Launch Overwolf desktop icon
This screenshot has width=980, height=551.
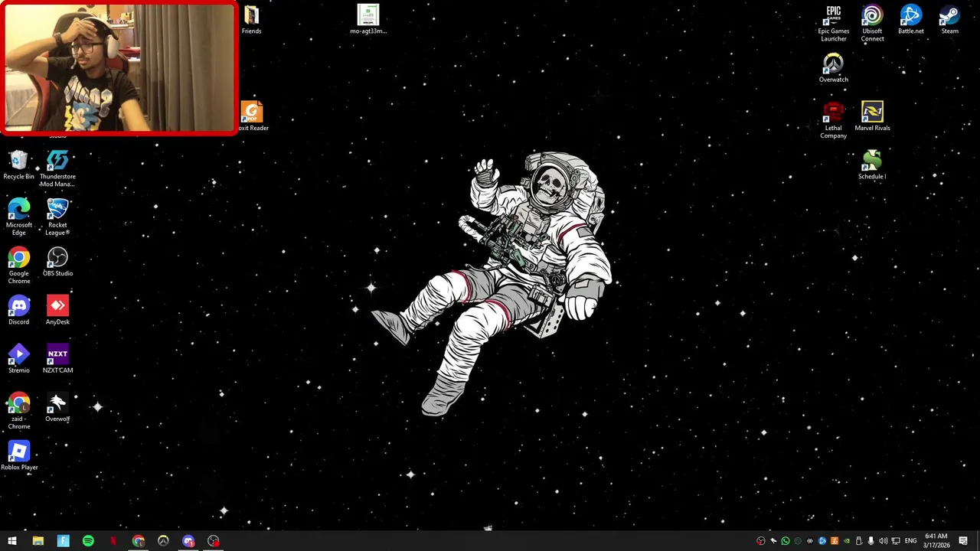(x=57, y=408)
